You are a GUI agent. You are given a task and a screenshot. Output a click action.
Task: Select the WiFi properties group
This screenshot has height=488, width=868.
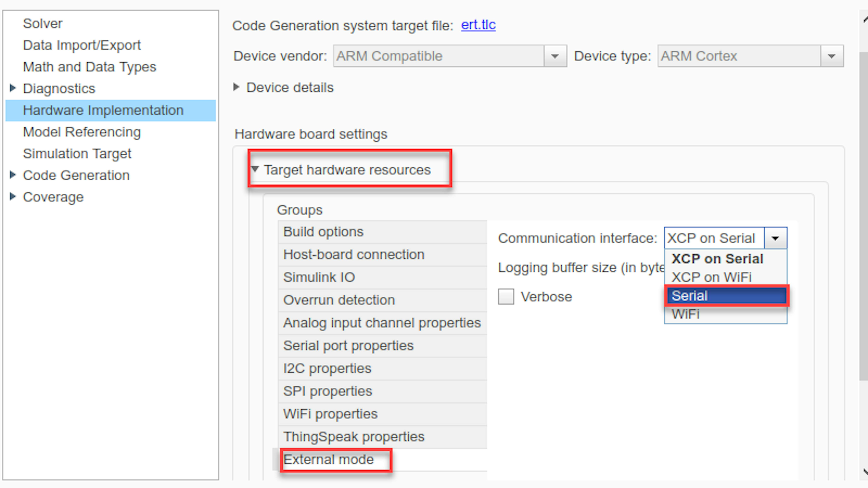pyautogui.click(x=382, y=414)
